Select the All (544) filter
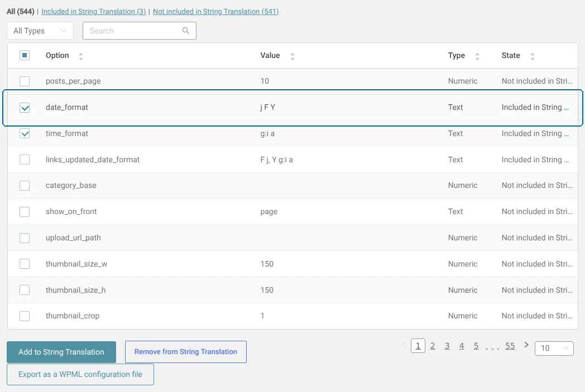Viewport: 585px width, 392px height. [x=21, y=11]
